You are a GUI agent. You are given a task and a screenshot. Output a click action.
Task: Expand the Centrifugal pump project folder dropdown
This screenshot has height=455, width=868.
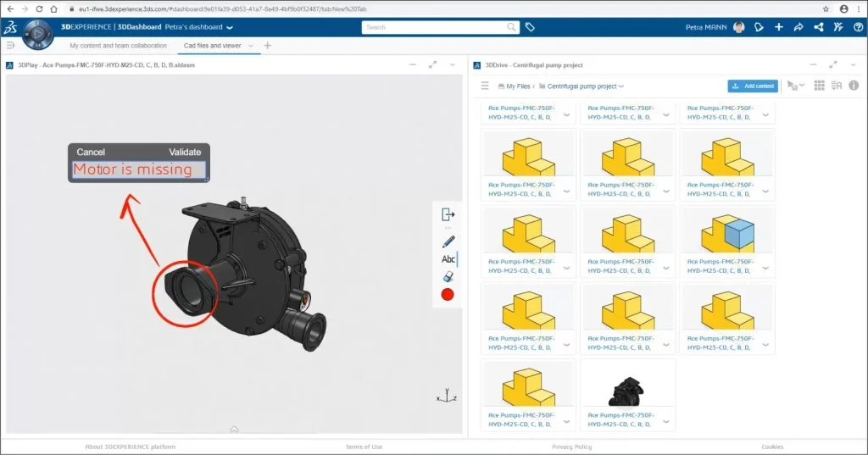click(x=621, y=86)
